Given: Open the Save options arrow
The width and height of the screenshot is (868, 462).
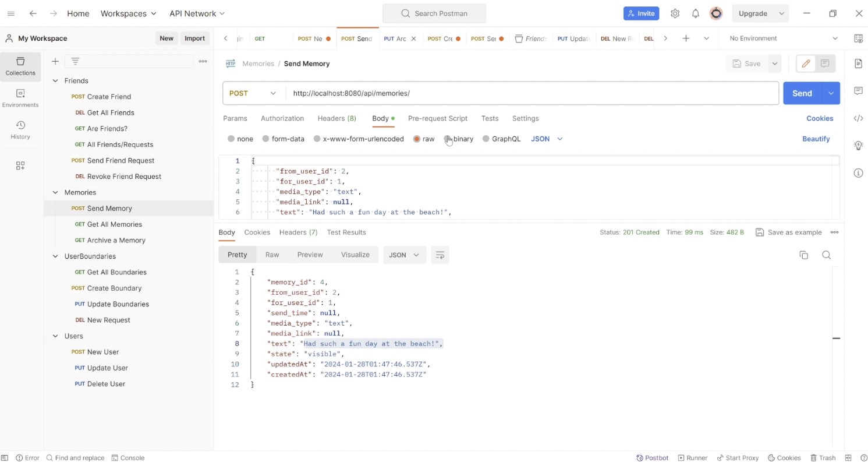Looking at the screenshot, I should point(774,64).
